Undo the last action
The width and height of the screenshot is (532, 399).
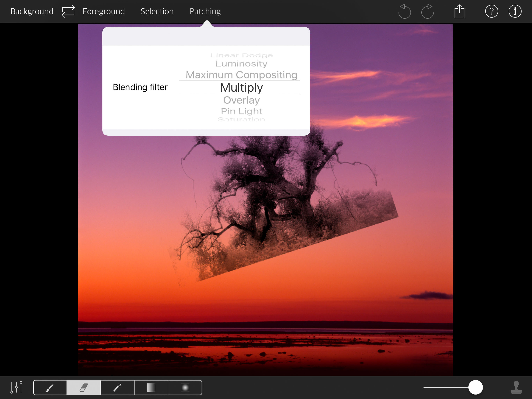pos(404,11)
